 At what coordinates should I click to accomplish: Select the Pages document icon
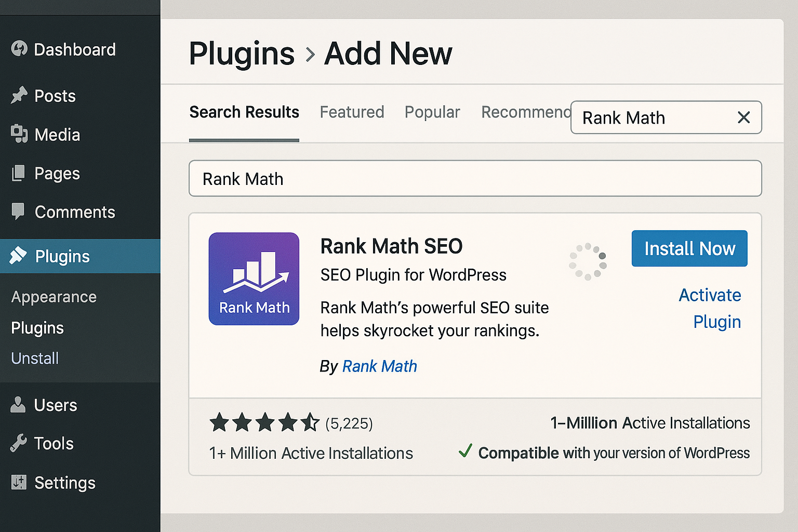(x=18, y=173)
